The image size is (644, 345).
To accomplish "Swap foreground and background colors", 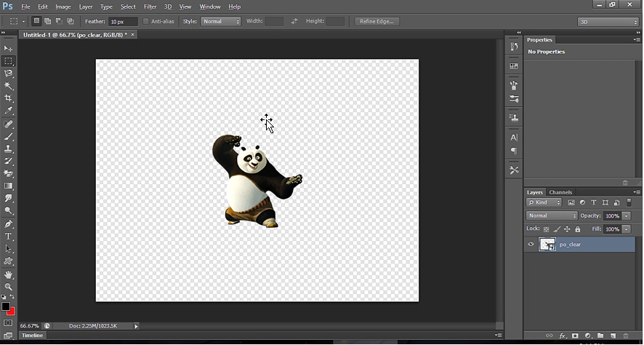I will tap(12, 296).
